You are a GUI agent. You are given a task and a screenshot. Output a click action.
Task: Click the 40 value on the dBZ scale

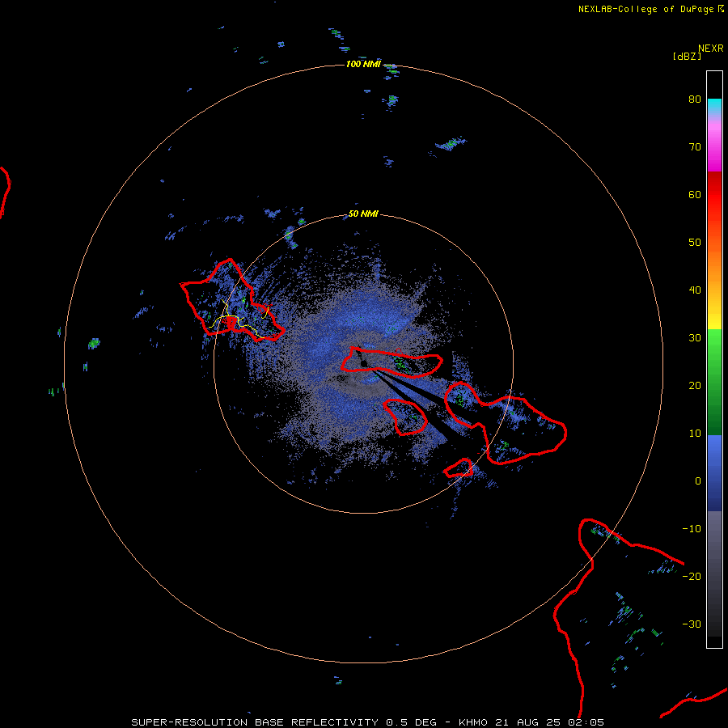point(695,290)
